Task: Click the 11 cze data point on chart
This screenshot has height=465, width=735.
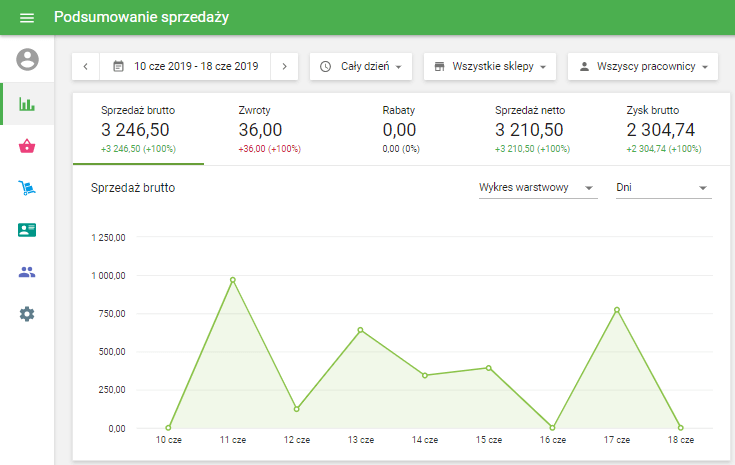Action: tap(232, 280)
